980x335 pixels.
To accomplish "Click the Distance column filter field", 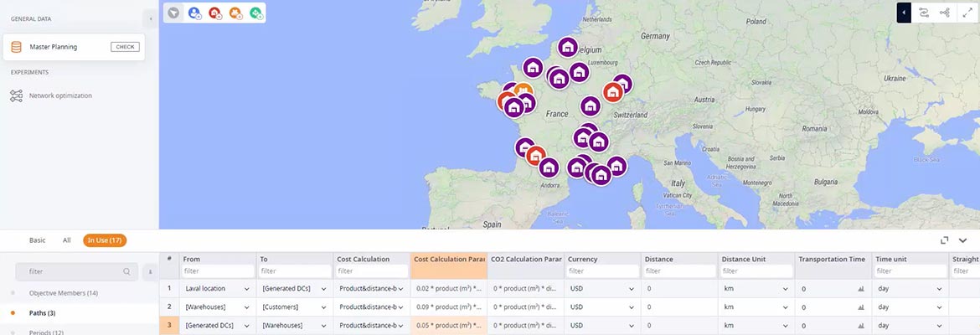I will (x=679, y=271).
